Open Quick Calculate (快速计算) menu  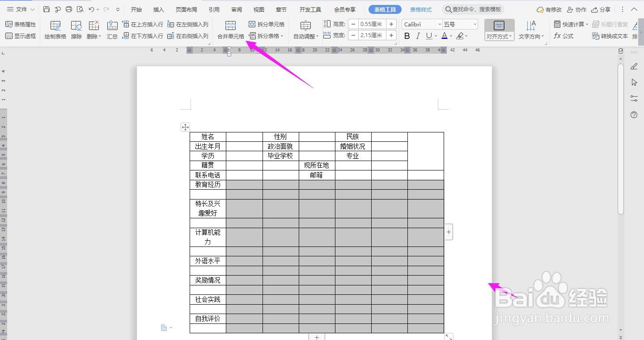coord(571,24)
